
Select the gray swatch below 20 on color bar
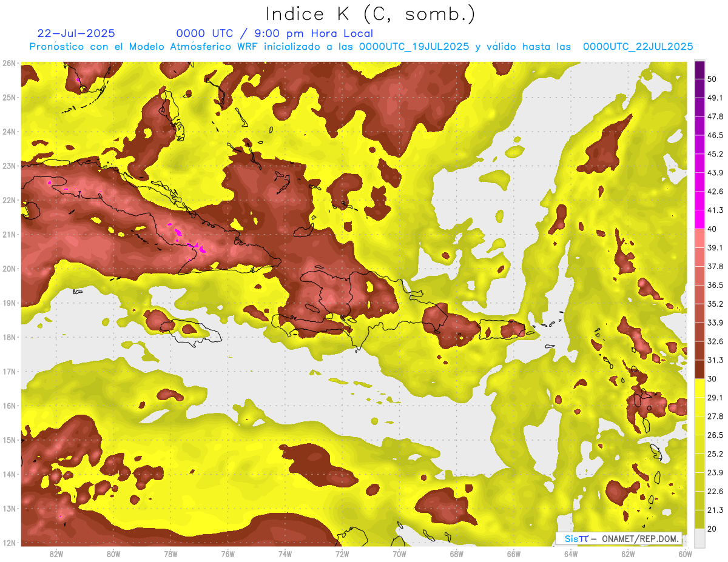click(699, 537)
